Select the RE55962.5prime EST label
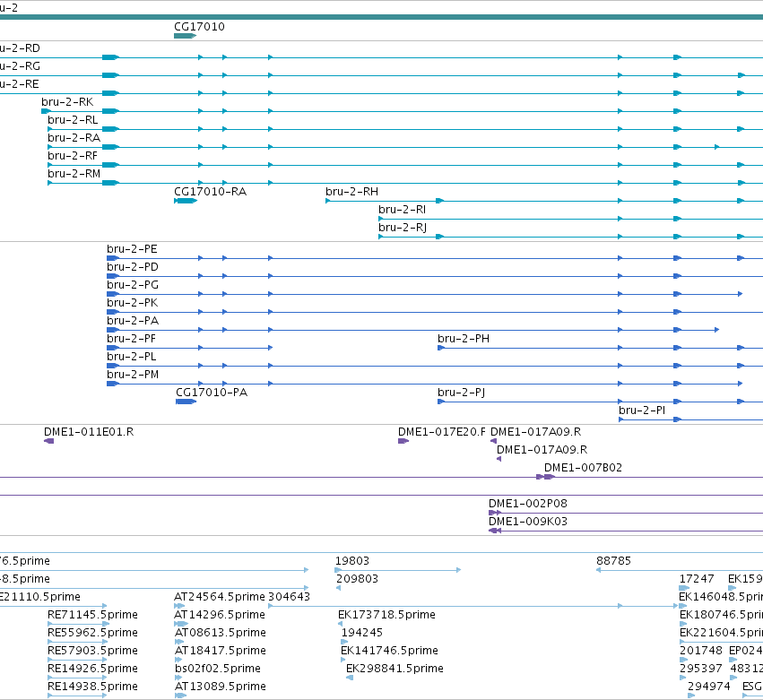Viewport: 763px width, 700px height. (92, 633)
